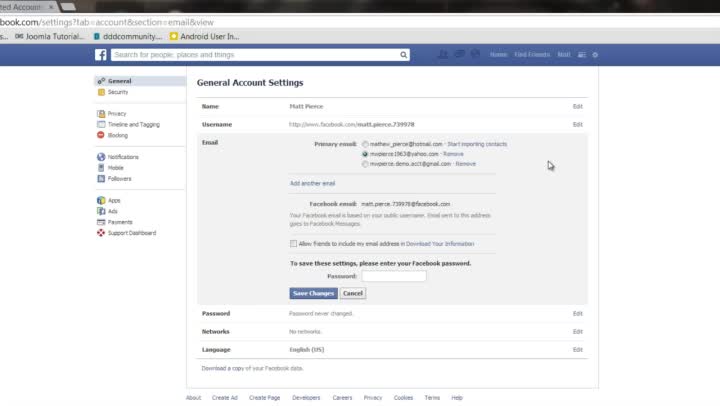This screenshot has width=720, height=406.
Task: Open the Security settings tab
Action: pyautogui.click(x=118, y=92)
